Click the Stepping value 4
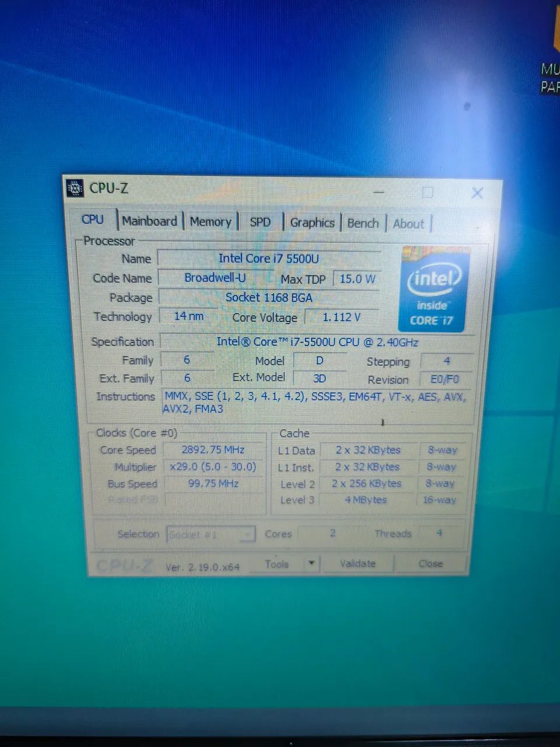The image size is (560, 747). pyautogui.click(x=447, y=361)
